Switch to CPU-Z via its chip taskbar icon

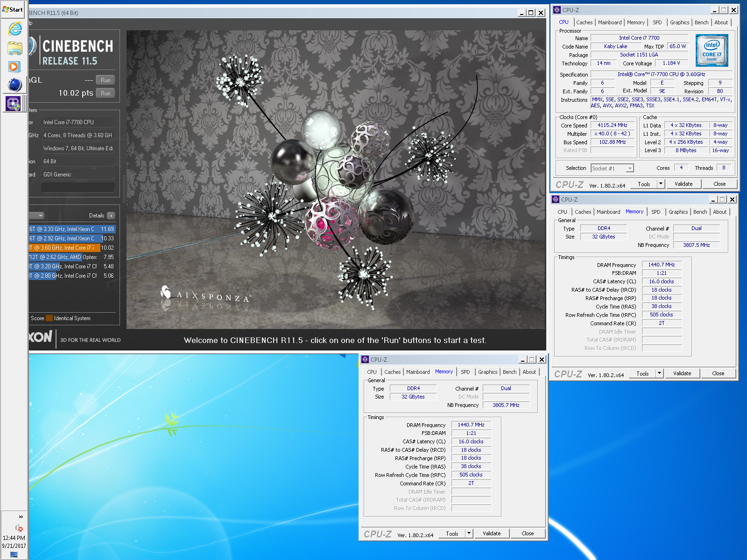(x=13, y=103)
